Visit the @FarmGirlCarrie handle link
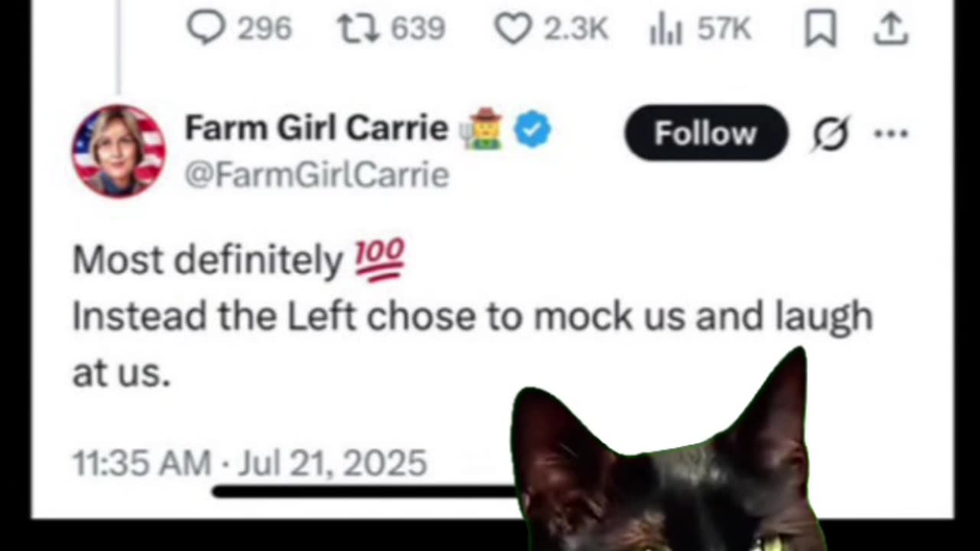The width and height of the screenshot is (980, 551). click(x=316, y=175)
